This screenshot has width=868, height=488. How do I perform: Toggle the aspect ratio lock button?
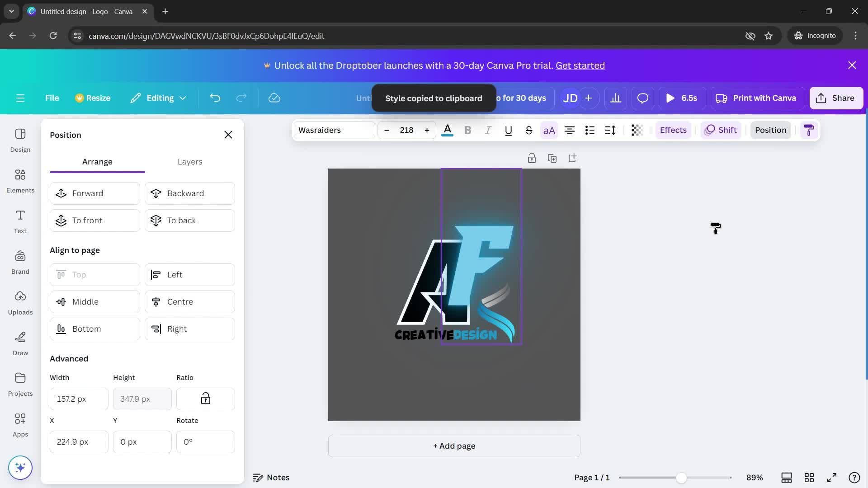[x=205, y=399]
